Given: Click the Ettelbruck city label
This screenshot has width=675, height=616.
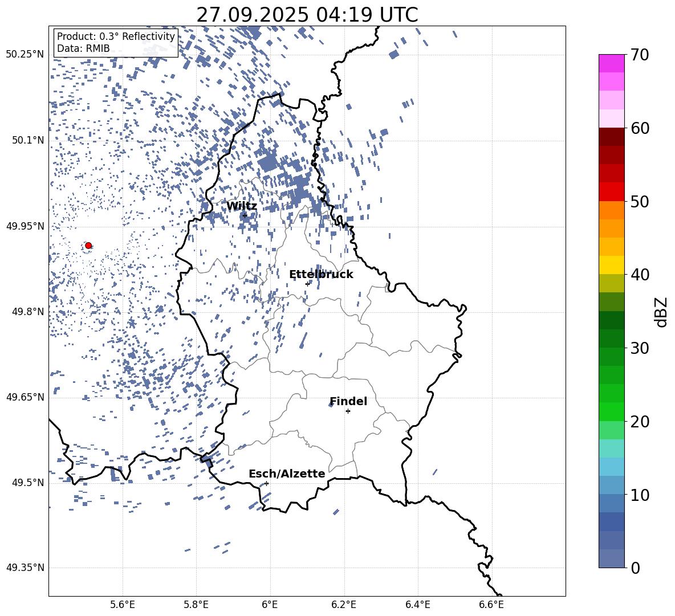Looking at the screenshot, I should pyautogui.click(x=321, y=275).
